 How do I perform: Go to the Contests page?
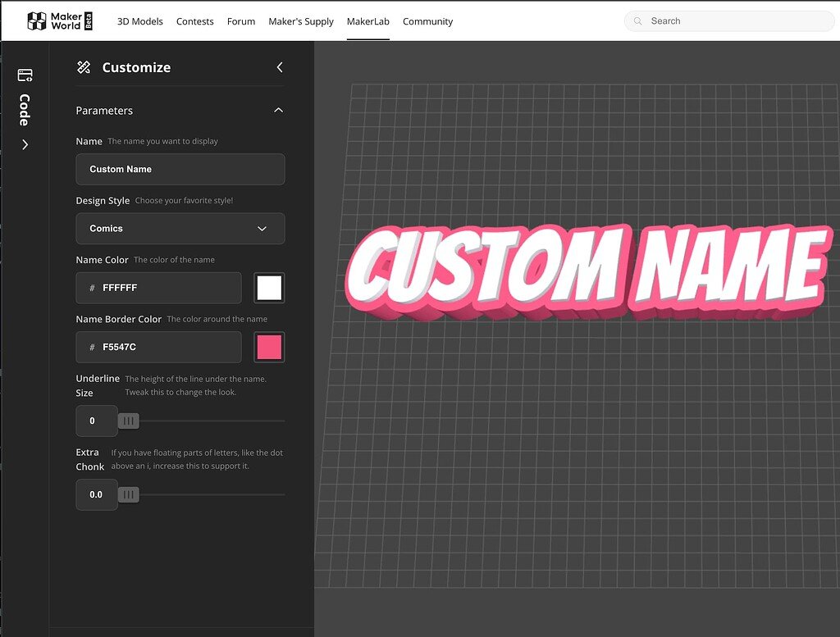(194, 21)
